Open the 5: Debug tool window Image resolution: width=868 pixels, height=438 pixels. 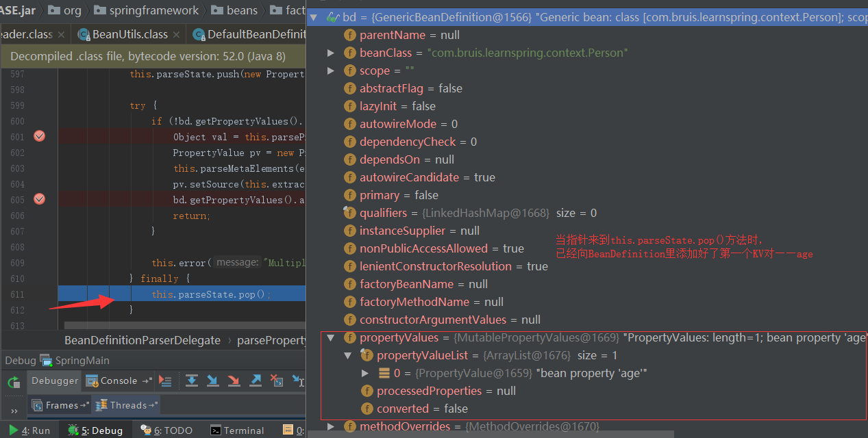(x=95, y=430)
